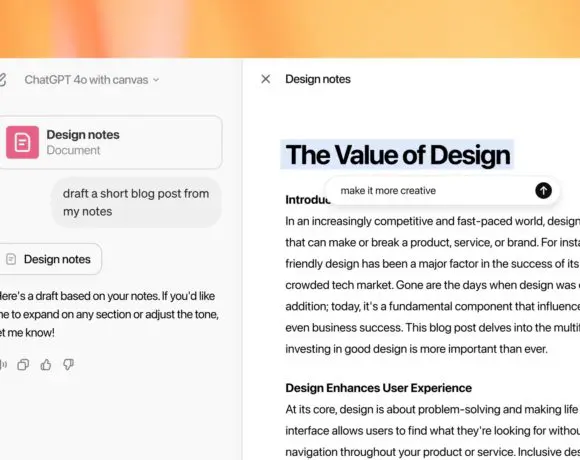Click the 'draft a short blog post' user message

[x=136, y=202]
